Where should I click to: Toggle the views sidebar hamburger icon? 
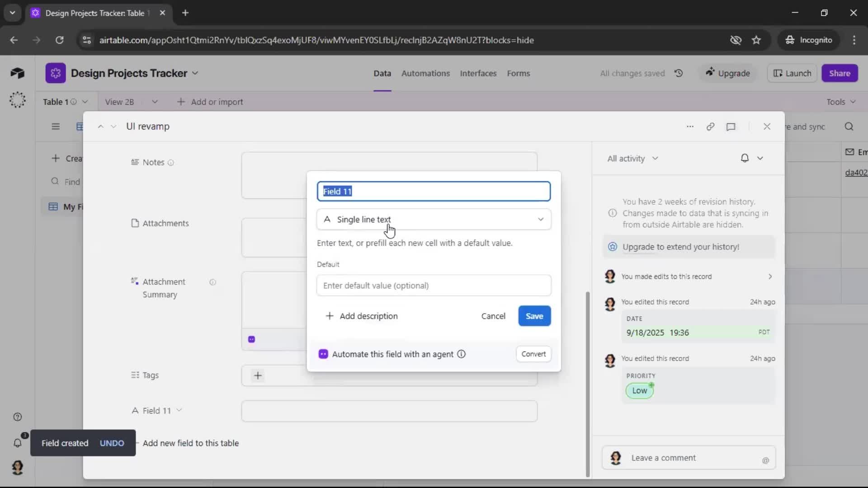click(x=56, y=127)
